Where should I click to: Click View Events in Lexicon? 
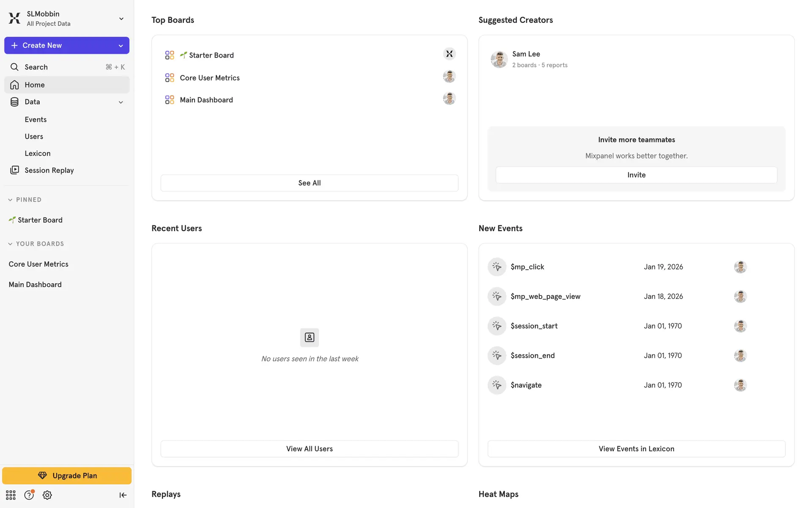click(636, 449)
